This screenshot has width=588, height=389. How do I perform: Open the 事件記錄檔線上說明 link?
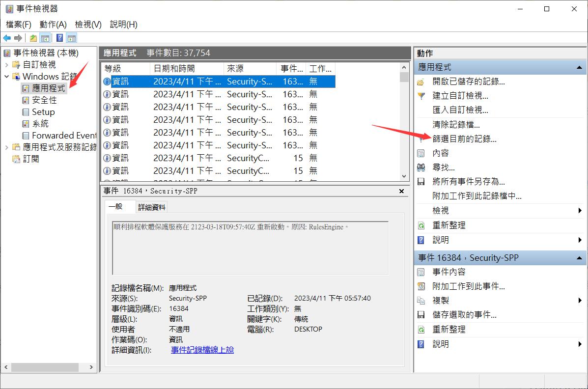pyautogui.click(x=202, y=350)
